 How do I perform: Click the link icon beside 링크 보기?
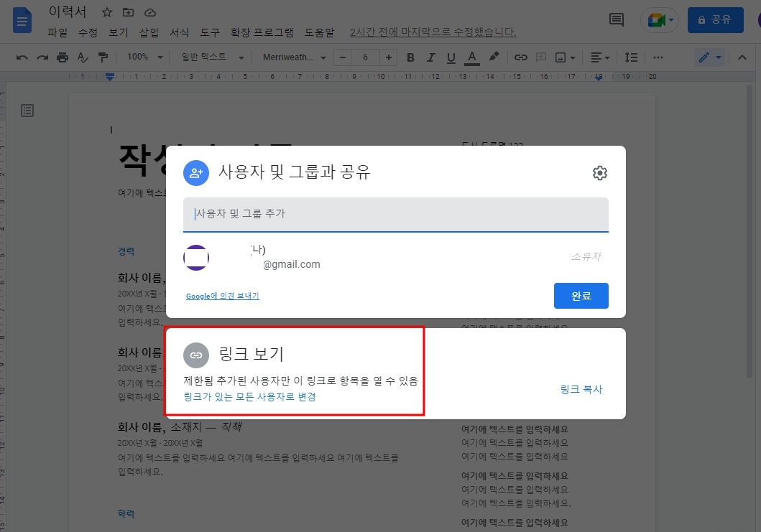click(x=196, y=355)
